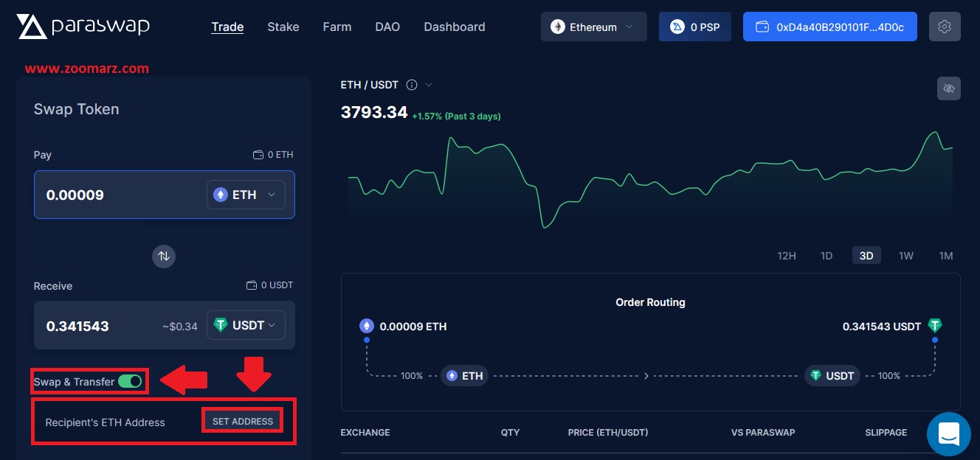Viewport: 980px width, 460px height.
Task: Click the USDT destination icon in routing
Action: pos(935,326)
